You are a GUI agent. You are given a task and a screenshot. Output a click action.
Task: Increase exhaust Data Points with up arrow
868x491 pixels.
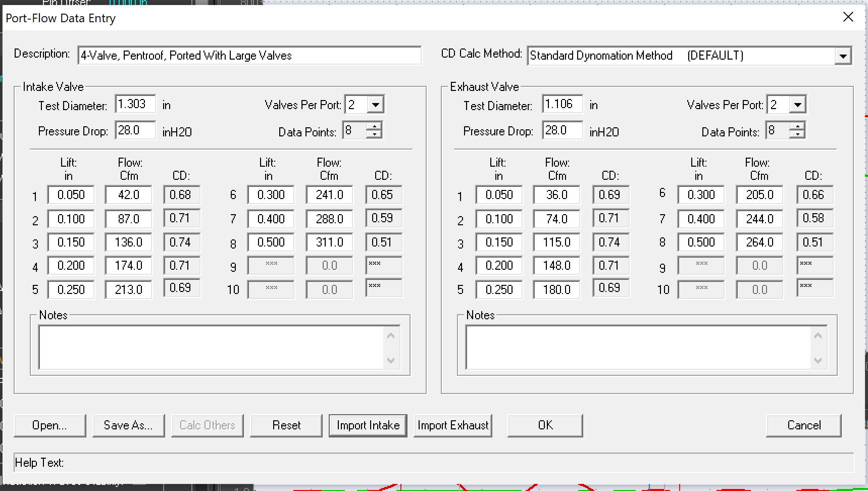(797, 127)
